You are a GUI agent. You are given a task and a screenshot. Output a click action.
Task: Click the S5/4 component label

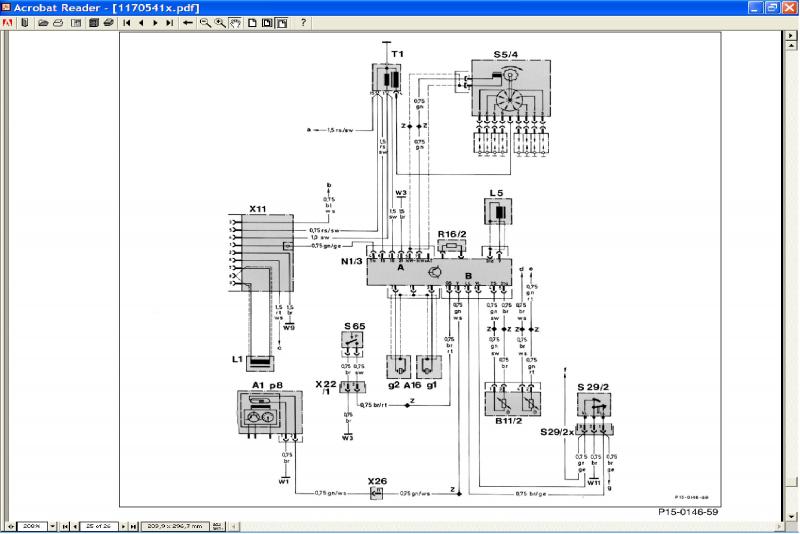point(506,54)
